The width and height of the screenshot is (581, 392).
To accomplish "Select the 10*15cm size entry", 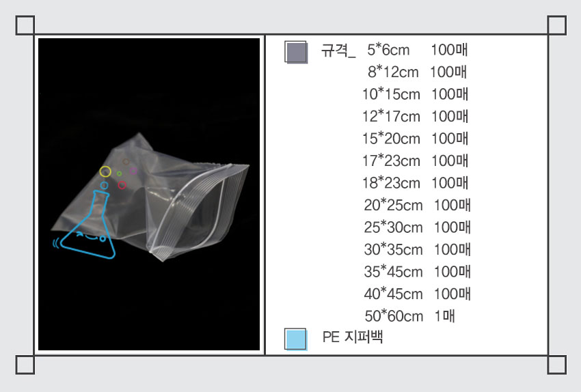I will (391, 94).
